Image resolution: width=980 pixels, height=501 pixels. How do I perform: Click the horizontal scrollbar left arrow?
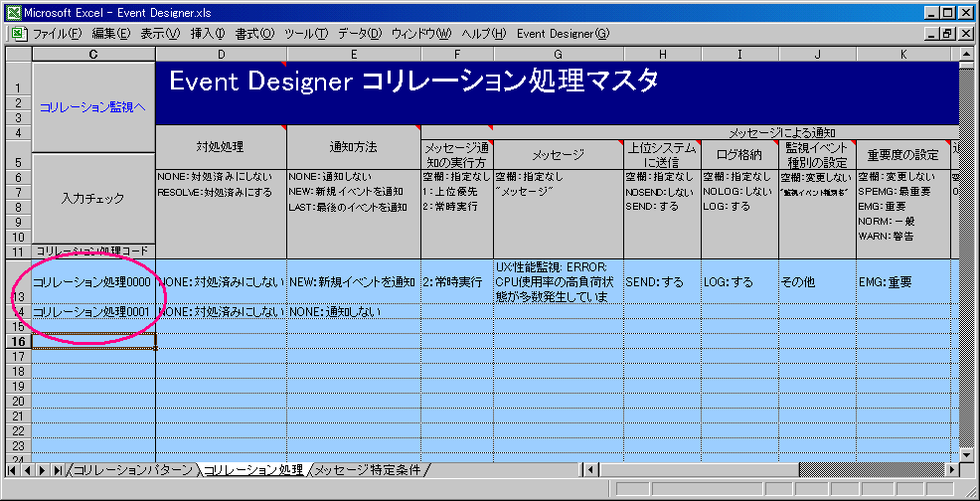coord(593,470)
